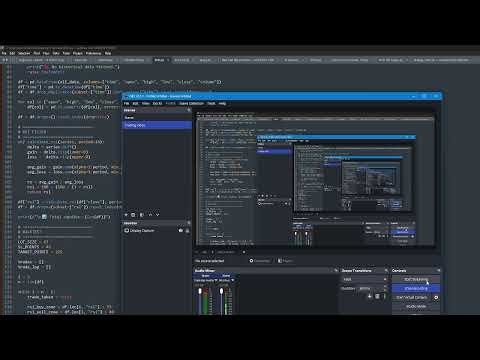480x360 pixels.
Task: Lock the Display Capture source
Action: click(x=187, y=230)
